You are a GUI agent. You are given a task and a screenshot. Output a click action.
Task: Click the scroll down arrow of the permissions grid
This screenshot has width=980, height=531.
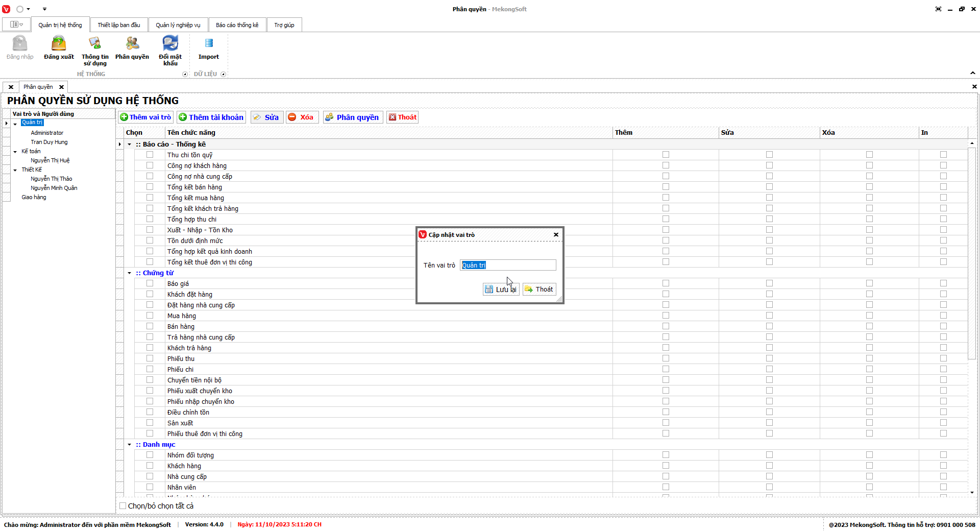(x=972, y=493)
